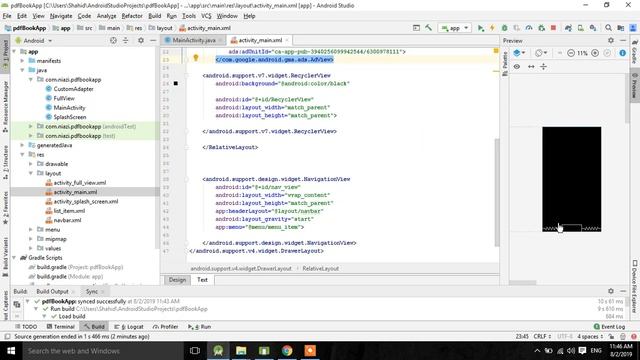The width and height of the screenshot is (640, 360).
Task: Open orientation dropdown in Preview
Action: (x=541, y=53)
